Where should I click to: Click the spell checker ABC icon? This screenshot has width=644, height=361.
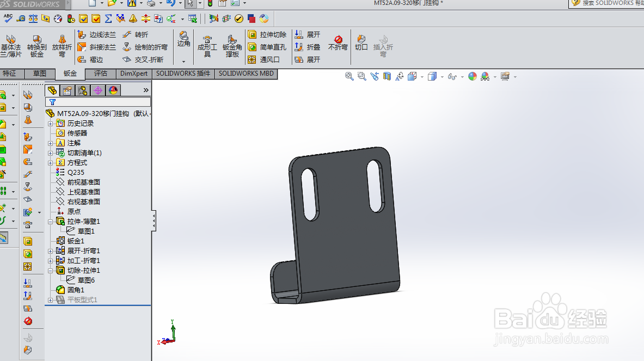pyautogui.click(x=8, y=19)
